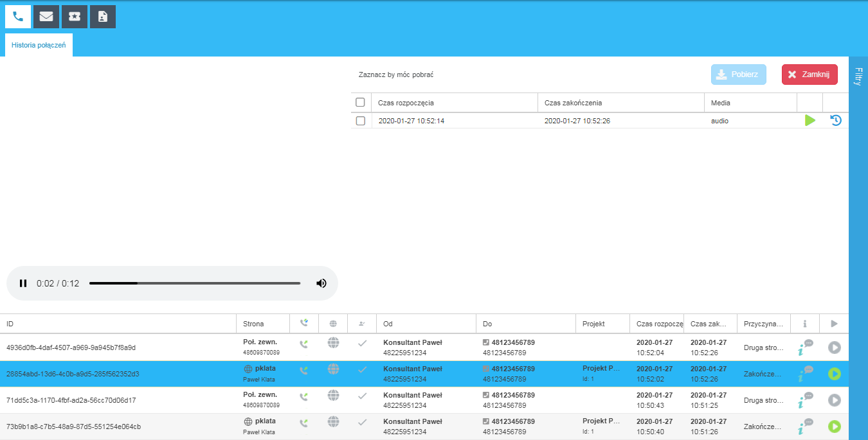This screenshot has height=440, width=868.
Task: Click call direction icon in row 4936d0fb
Action: (304, 344)
